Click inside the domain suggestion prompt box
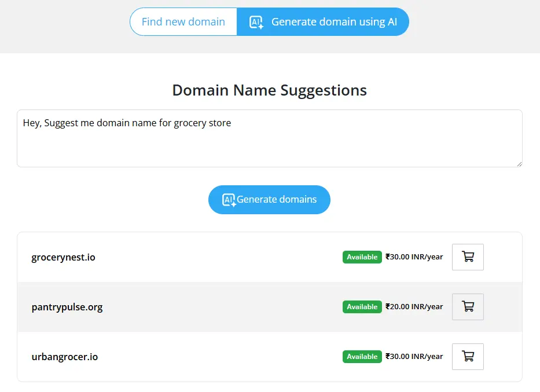The image size is (540, 392). point(269,138)
